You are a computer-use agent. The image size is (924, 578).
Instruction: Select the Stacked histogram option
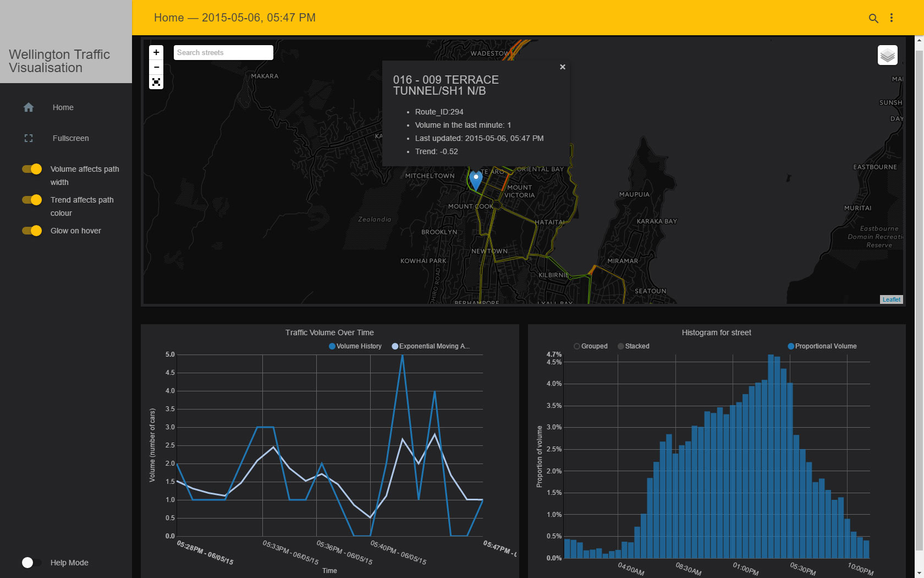634,346
